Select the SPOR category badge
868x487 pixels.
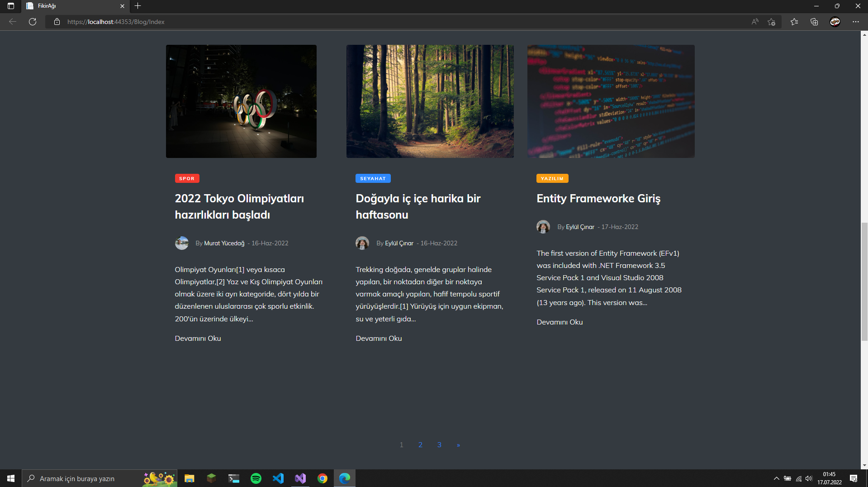(187, 178)
